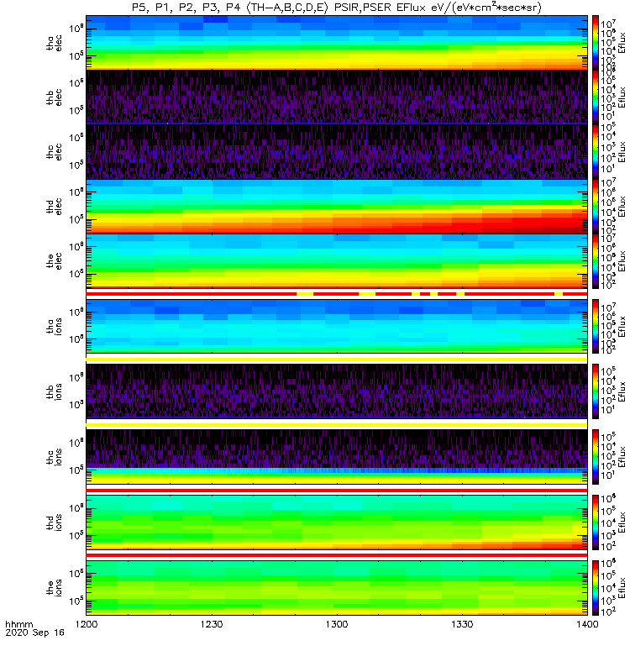This screenshot has width=630, height=672.
Task: Click the "1200" time axis label
Action: click(x=87, y=624)
